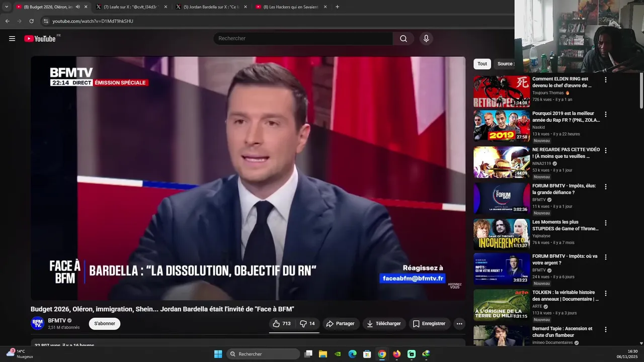Close the Budget 2026 tab
Viewport: 644px width, 362px height.
click(x=86, y=7)
